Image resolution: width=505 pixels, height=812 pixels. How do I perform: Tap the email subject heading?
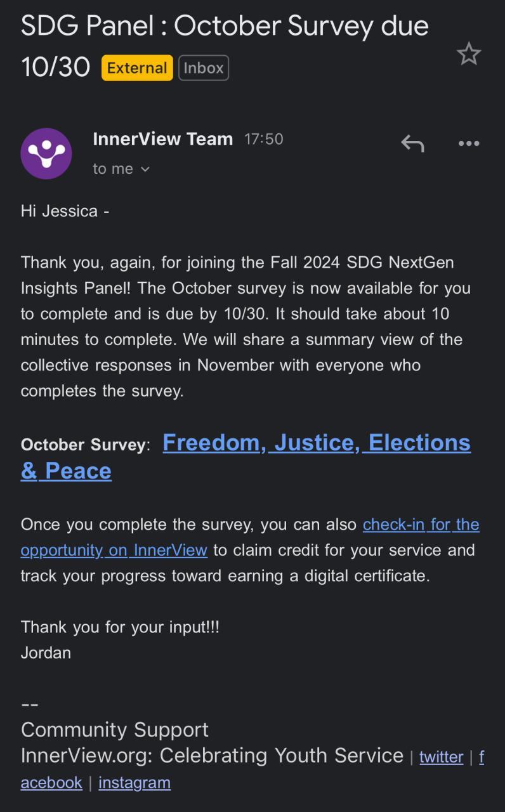coord(225,27)
